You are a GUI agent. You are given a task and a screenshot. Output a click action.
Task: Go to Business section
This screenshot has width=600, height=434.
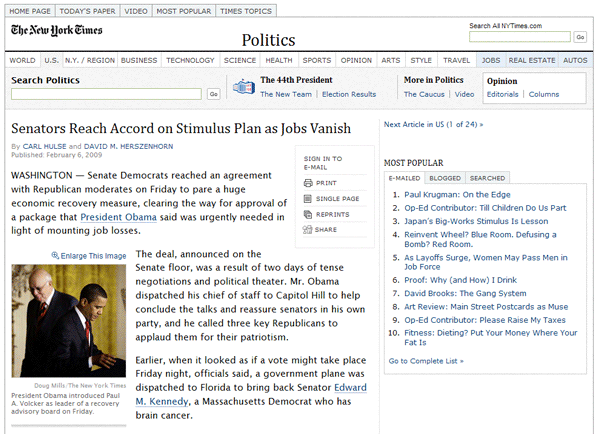click(x=139, y=60)
